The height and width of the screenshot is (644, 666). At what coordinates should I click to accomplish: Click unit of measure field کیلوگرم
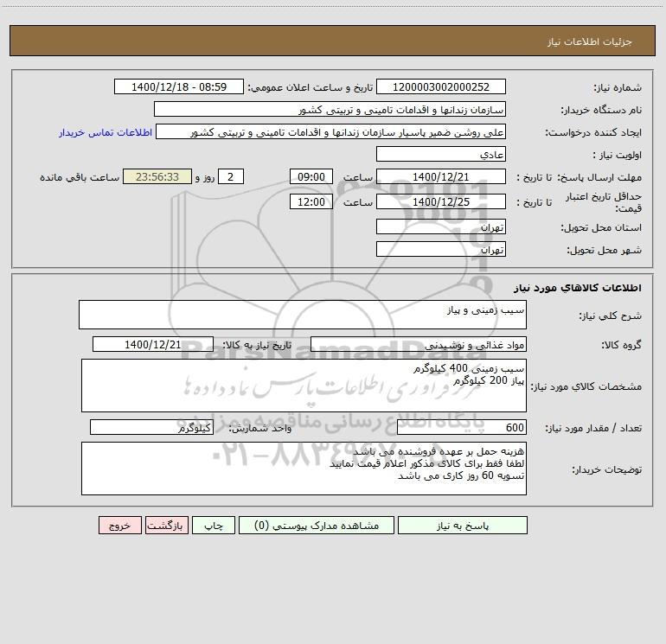pyautogui.click(x=151, y=427)
